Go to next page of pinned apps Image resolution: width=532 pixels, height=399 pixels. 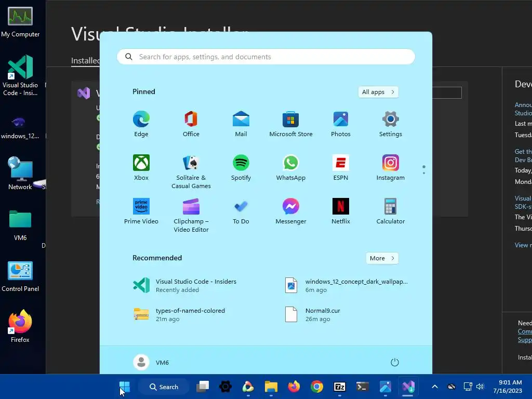[x=424, y=174]
